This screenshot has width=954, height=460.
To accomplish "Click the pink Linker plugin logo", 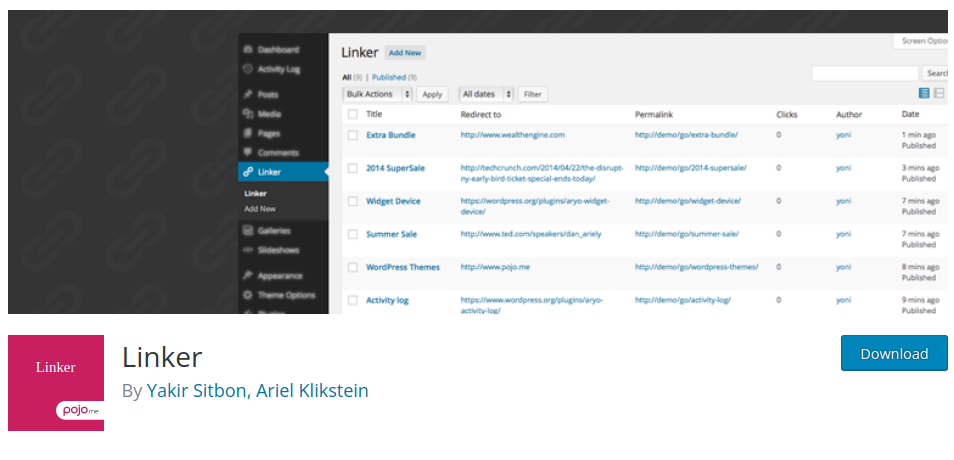I will tap(56, 383).
